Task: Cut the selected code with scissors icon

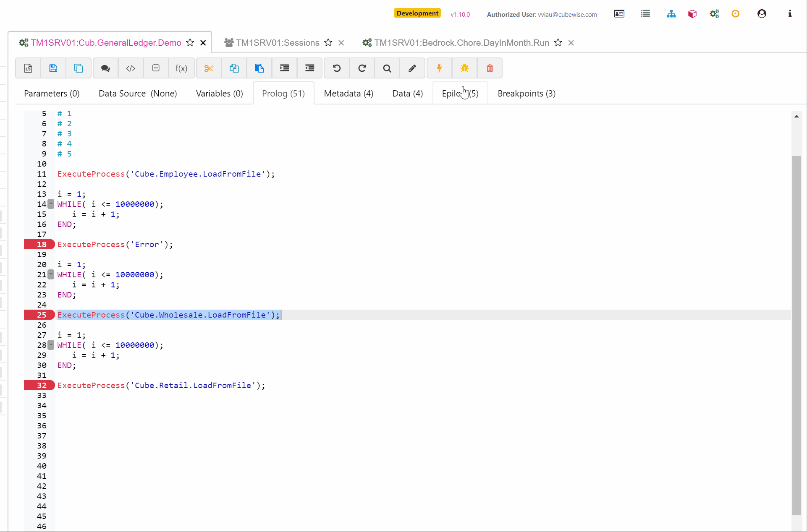Action: (x=209, y=68)
